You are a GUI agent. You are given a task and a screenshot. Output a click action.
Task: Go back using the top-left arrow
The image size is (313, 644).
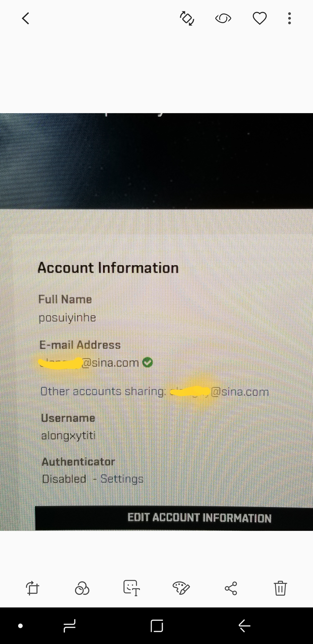click(x=26, y=18)
